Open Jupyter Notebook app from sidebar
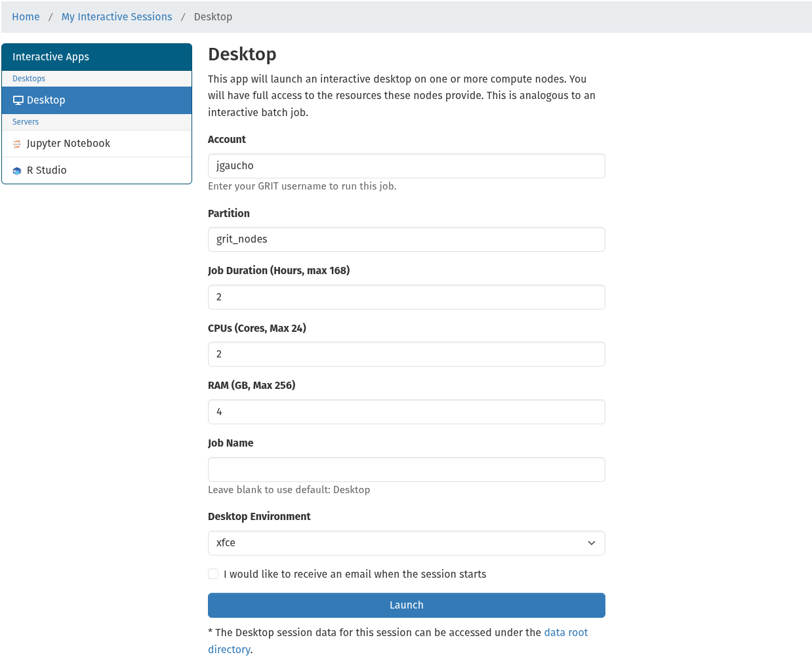This screenshot has height=663, width=812. (68, 144)
